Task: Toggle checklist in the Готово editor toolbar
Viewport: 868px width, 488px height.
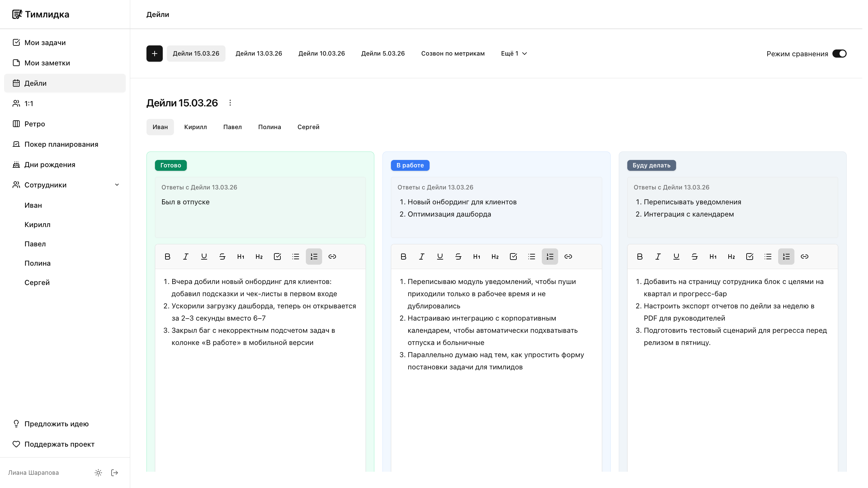Action: [277, 257]
